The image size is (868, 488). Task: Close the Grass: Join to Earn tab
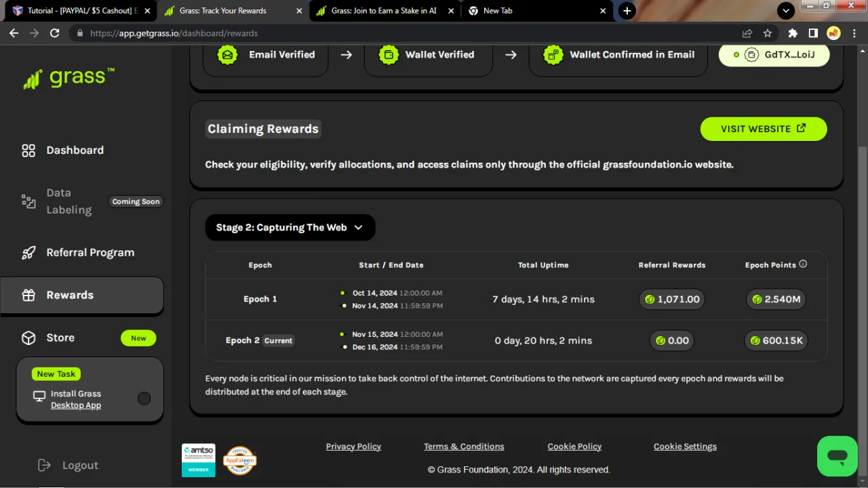pos(451,11)
